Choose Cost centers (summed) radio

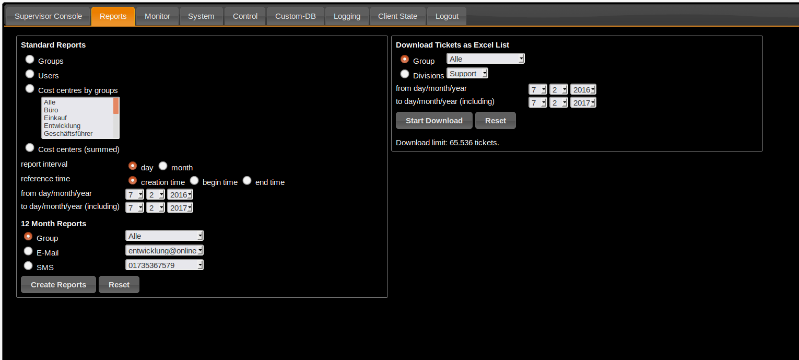[x=30, y=148]
